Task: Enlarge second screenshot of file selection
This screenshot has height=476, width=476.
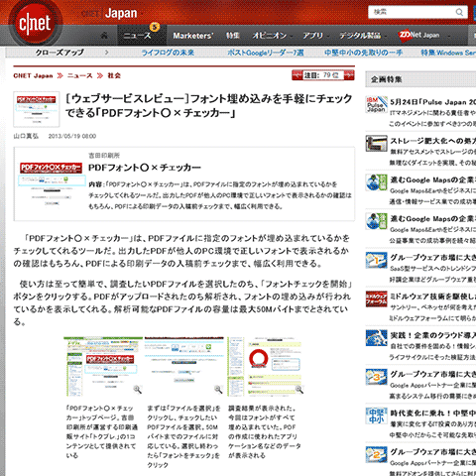Action: click(183, 367)
